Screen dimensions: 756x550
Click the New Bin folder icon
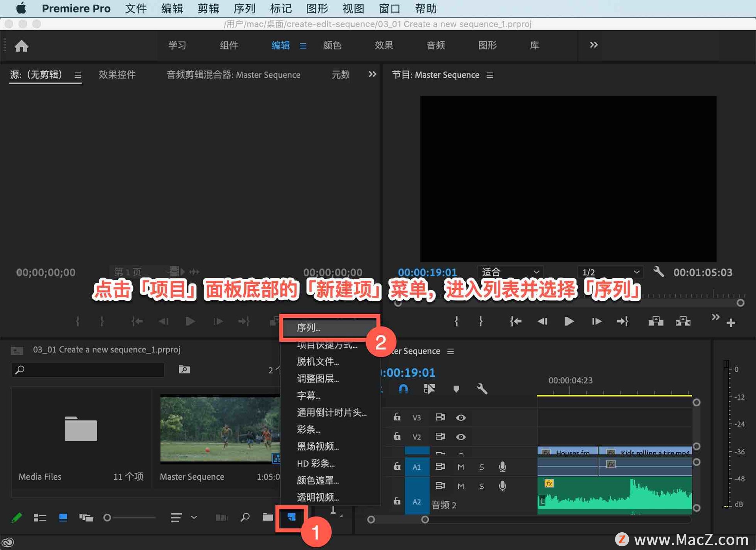[x=268, y=517]
